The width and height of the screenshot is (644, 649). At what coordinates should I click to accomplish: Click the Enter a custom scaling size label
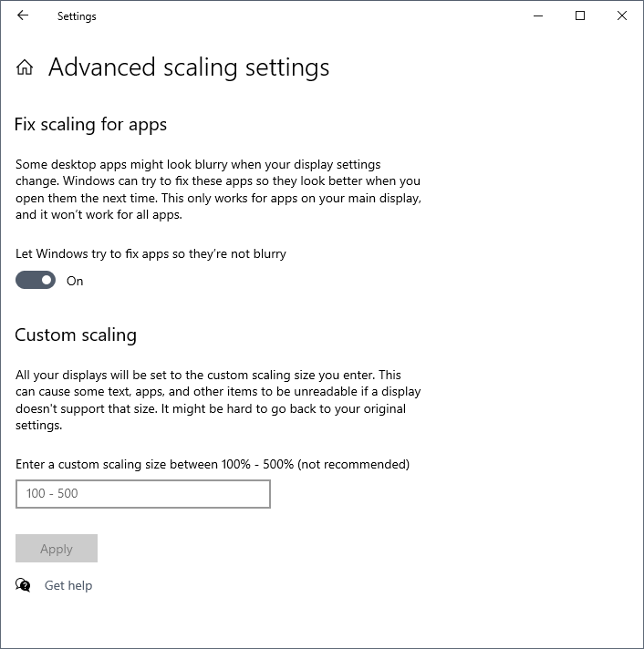[213, 464]
